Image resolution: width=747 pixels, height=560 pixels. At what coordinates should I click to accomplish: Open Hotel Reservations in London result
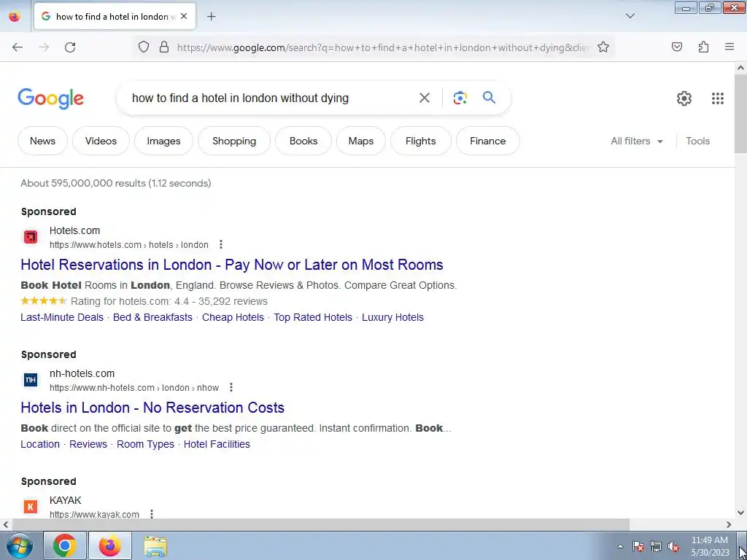click(232, 265)
